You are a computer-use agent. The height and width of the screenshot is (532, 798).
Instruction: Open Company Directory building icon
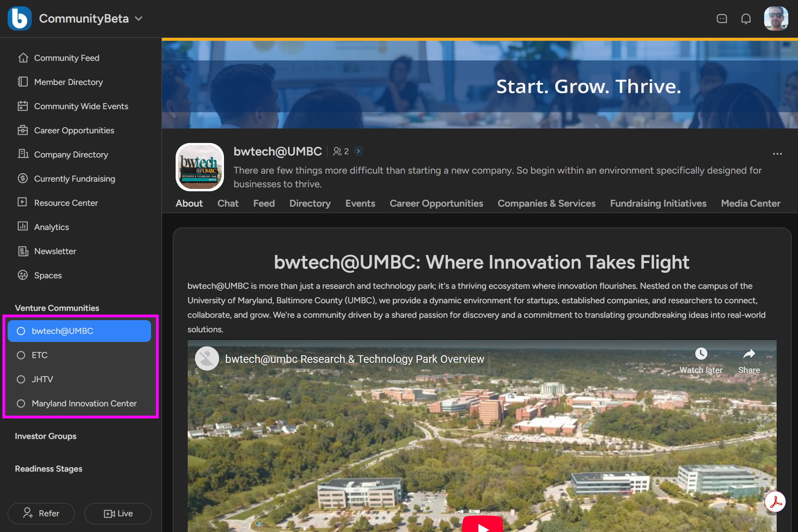click(x=23, y=154)
